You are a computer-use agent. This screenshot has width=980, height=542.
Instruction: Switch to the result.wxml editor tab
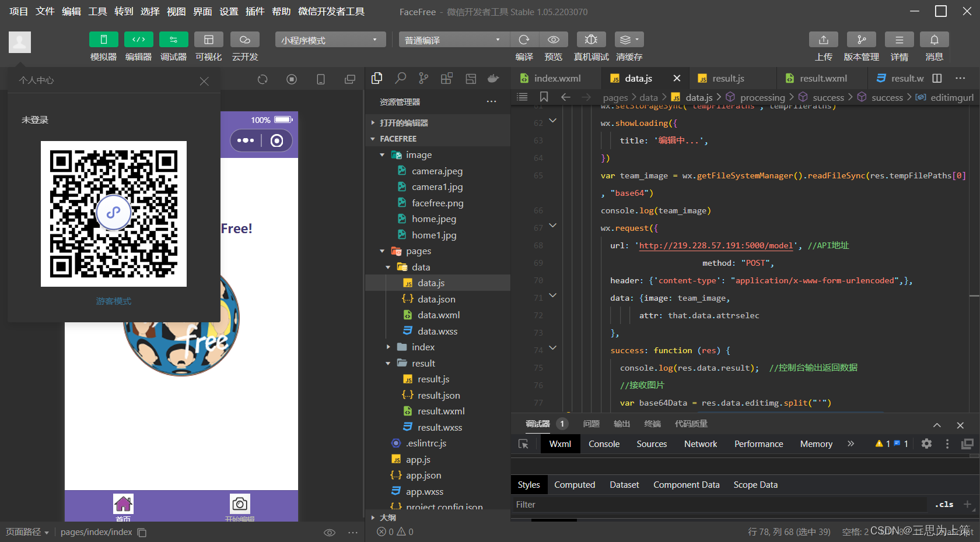[x=823, y=78]
